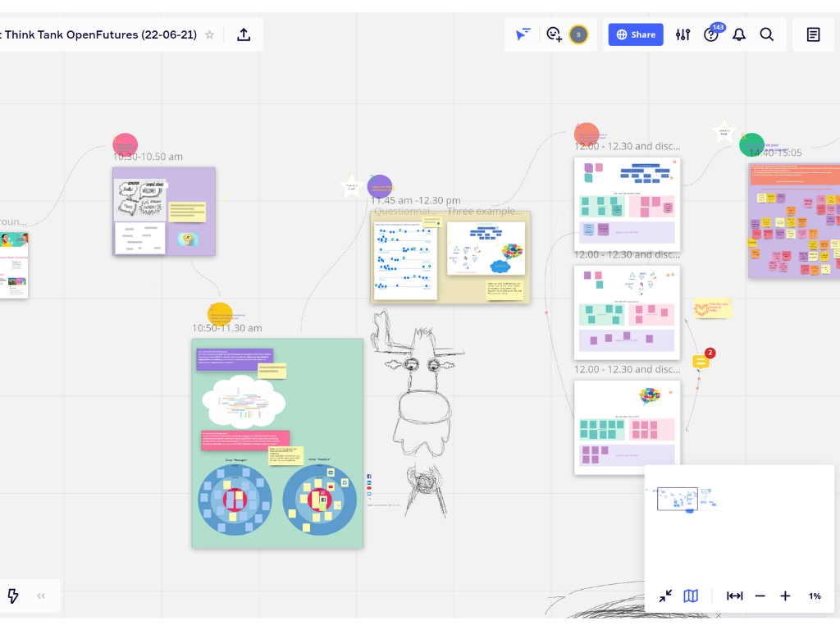Open the comment bubble with 2 badge

coord(701,361)
